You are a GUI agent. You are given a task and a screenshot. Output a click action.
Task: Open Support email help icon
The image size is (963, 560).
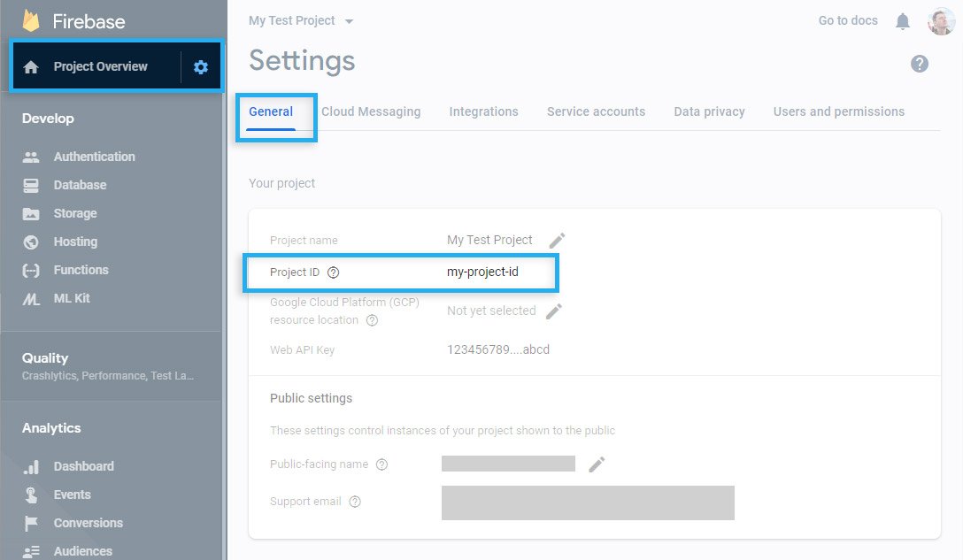[x=354, y=502]
